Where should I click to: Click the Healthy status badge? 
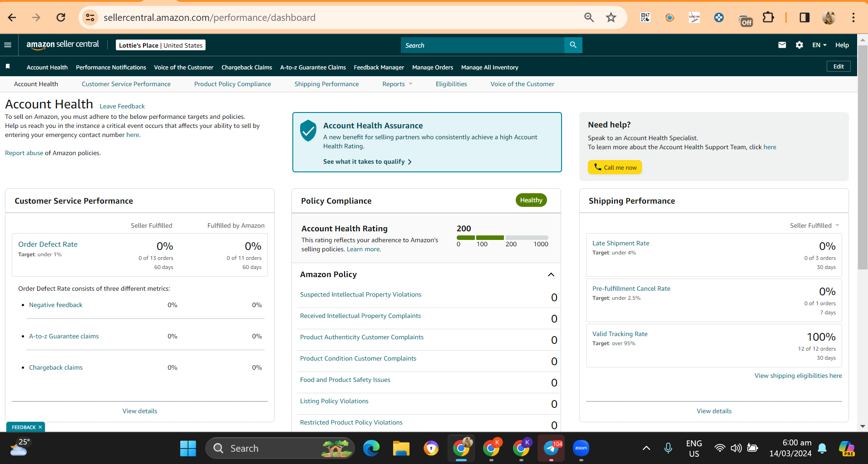531,200
